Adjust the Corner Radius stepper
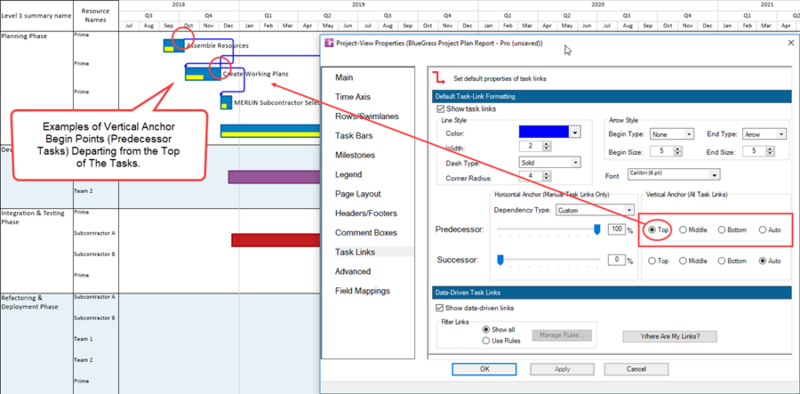Image resolution: width=800 pixels, height=394 pixels. pos(547,177)
